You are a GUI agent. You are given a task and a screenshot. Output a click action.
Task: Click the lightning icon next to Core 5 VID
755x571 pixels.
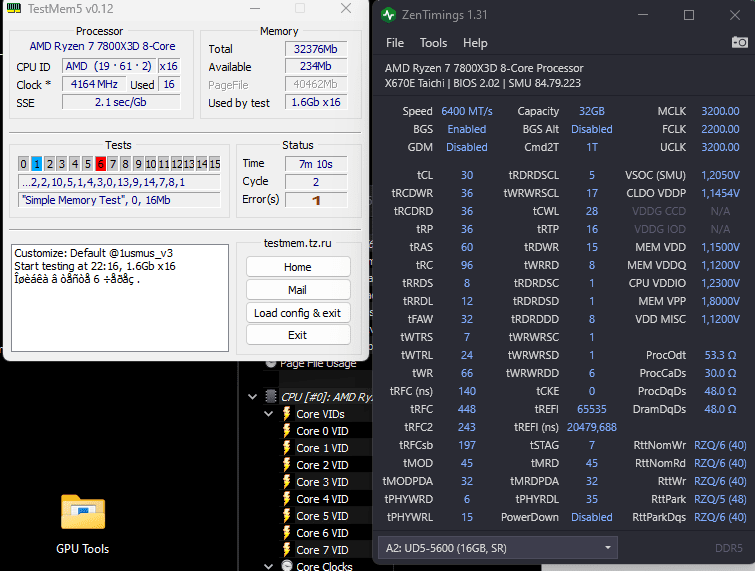(x=286, y=516)
